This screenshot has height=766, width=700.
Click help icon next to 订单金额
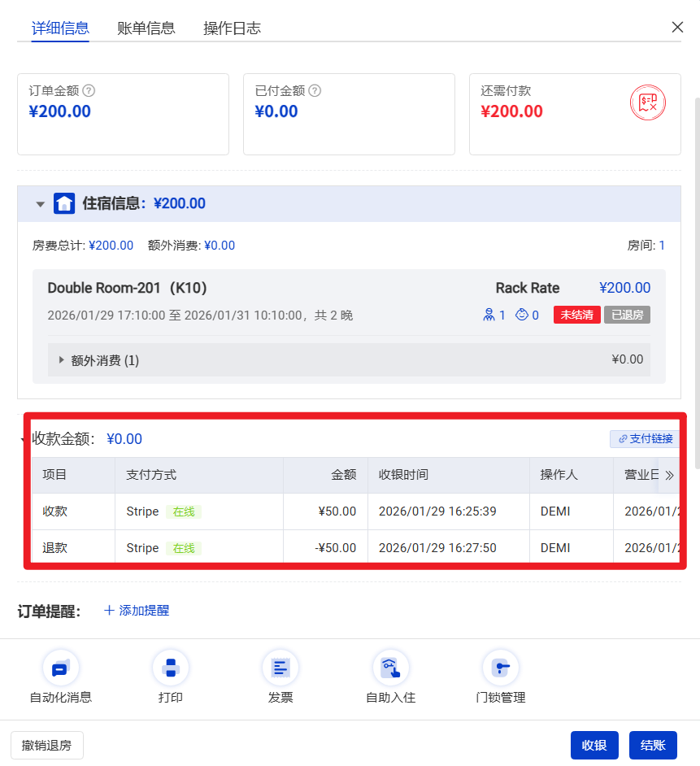(x=89, y=90)
